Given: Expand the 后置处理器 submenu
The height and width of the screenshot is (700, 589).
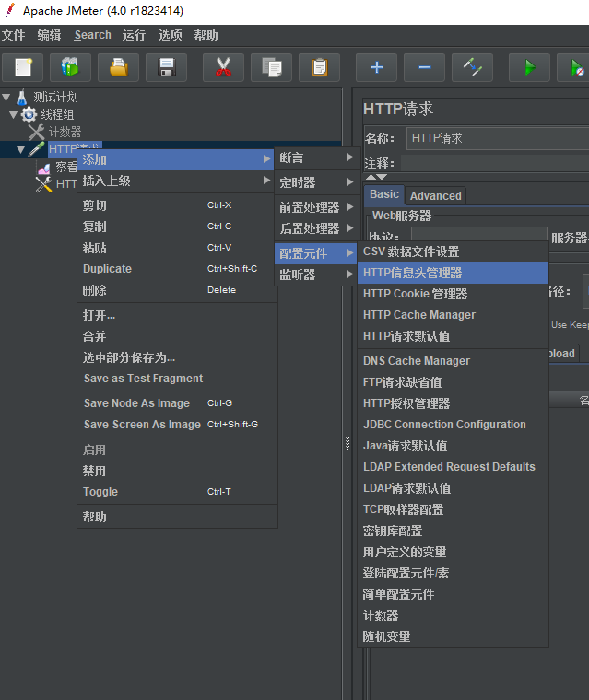Looking at the screenshot, I should tap(317, 228).
